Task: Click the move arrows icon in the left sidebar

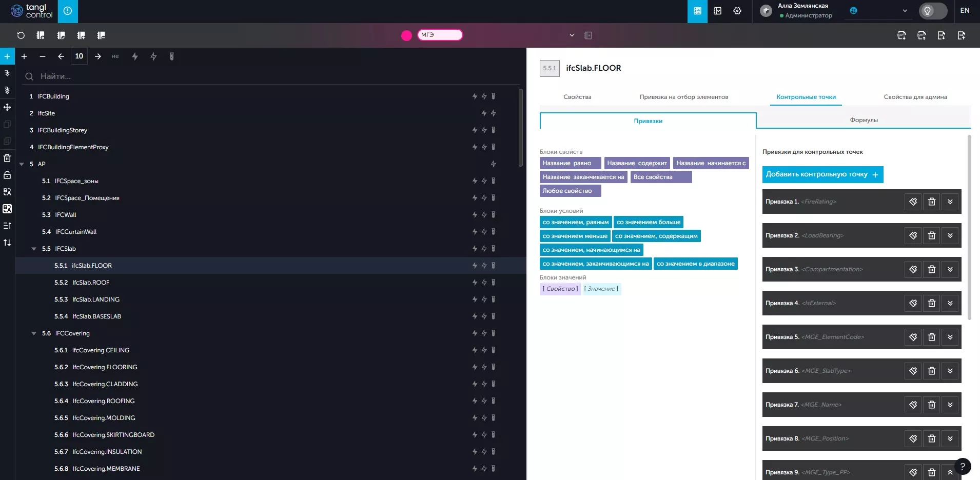Action: [7, 107]
